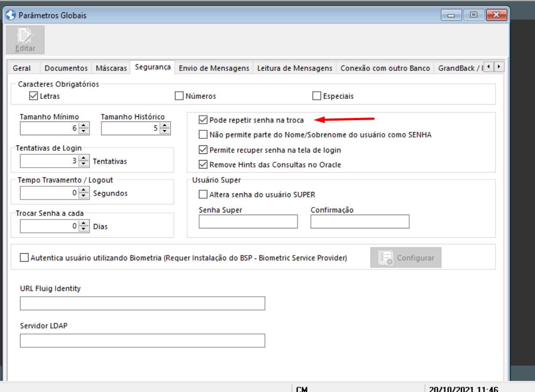Enable the Especiais checkbox
This screenshot has width=535, height=392.
(316, 96)
